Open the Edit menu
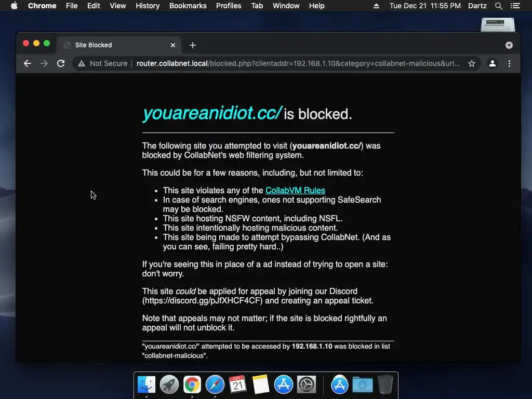 [x=94, y=6]
